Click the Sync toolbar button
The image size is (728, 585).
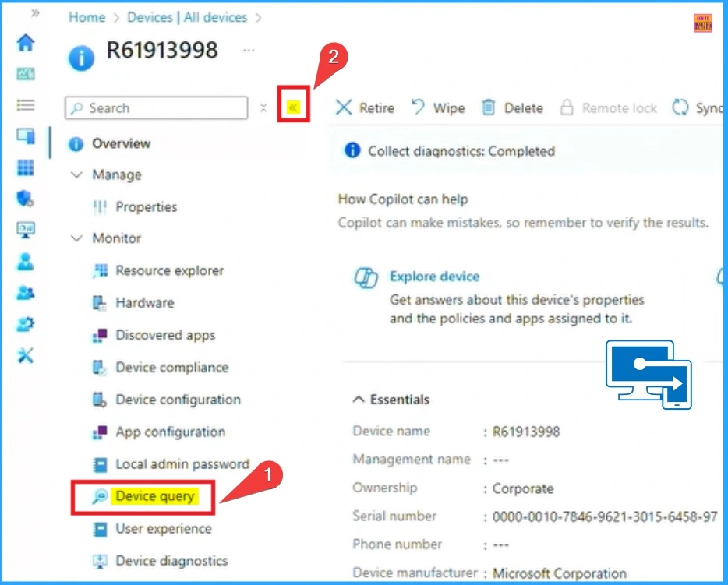click(x=698, y=108)
